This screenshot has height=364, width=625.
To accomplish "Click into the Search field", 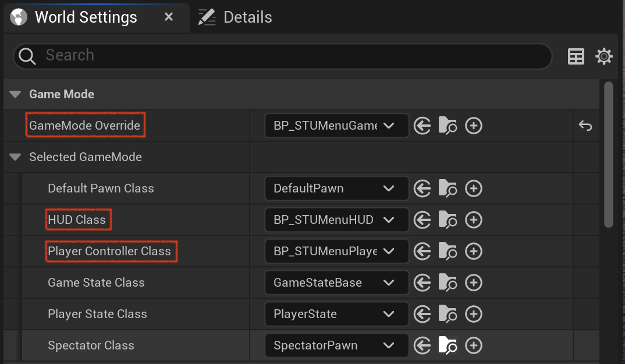I will pyautogui.click(x=283, y=56).
